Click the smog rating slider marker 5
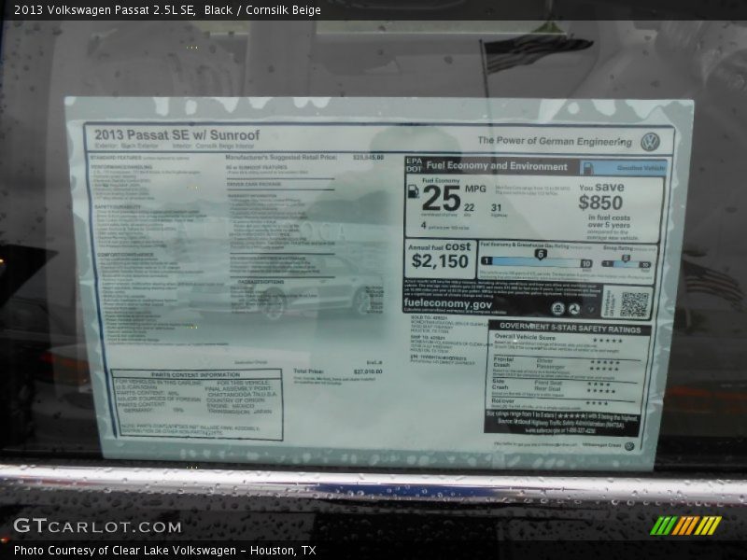The width and height of the screenshot is (747, 560). [626, 259]
